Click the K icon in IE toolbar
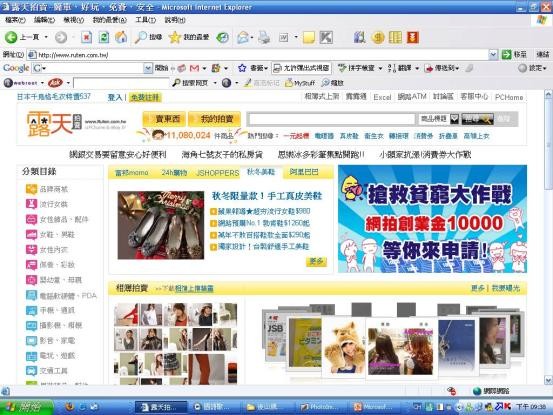 coord(326,37)
